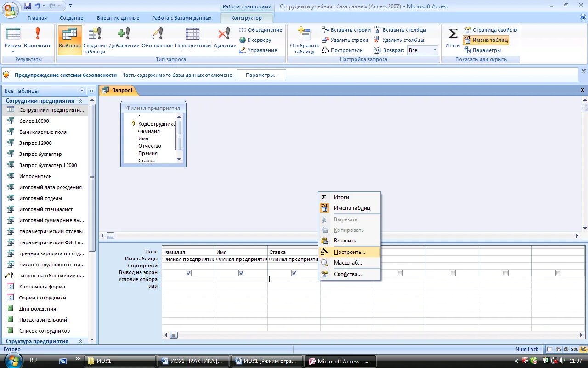Open the Главная ribbon tab
This screenshot has width=588, height=368.
[37, 18]
